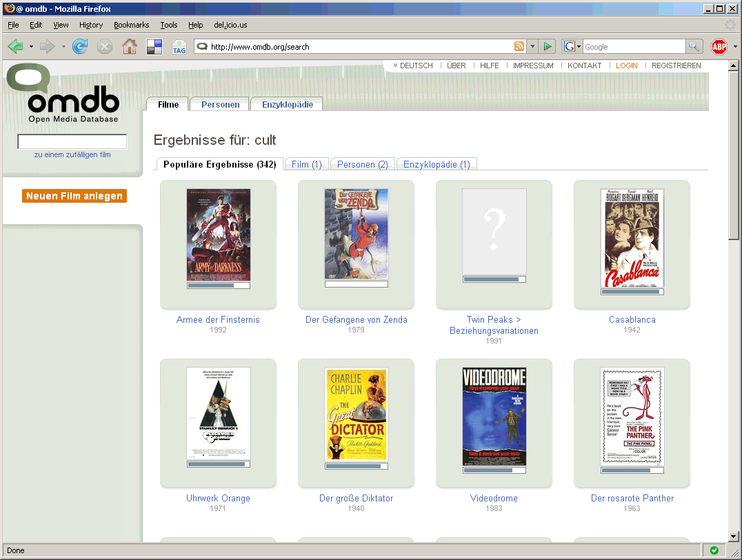This screenshot has width=742, height=560.
Task: Click the rating bar under Casablanca poster
Action: (632, 292)
